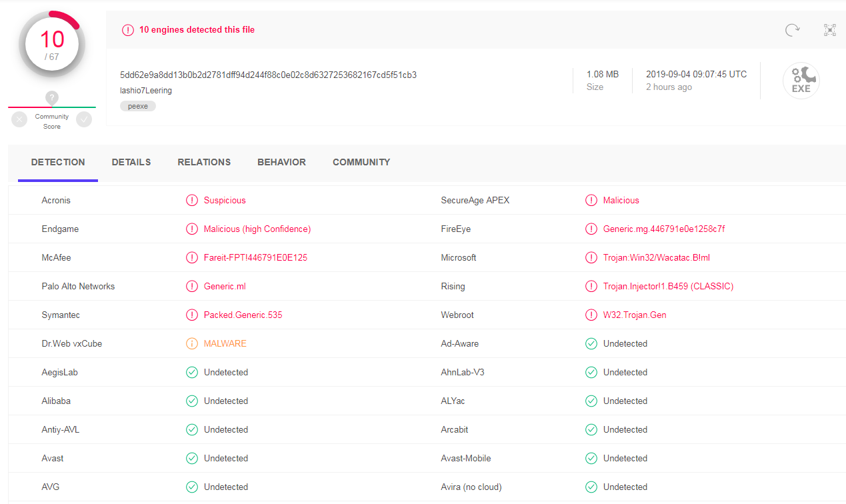
Task: Click the community score downvote X icon
Action: [19, 119]
